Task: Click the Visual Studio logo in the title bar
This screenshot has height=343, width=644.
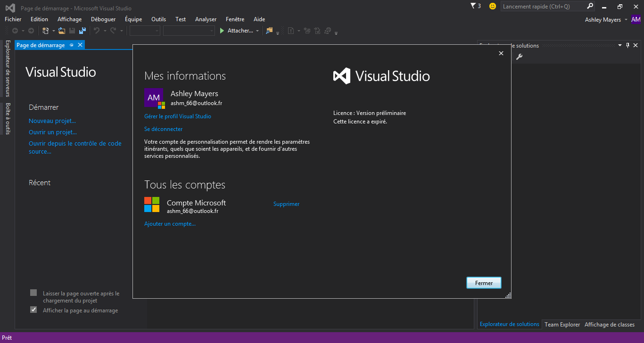Action: pos(10,8)
